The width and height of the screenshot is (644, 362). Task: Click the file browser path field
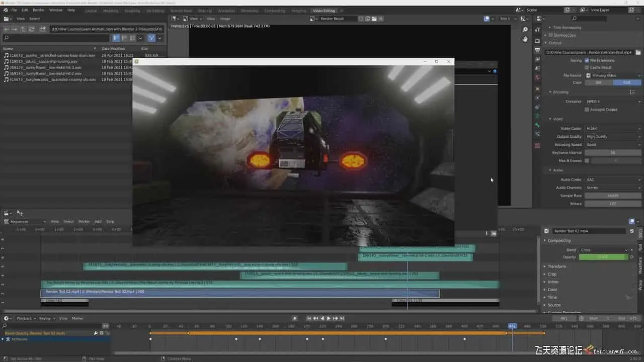click(x=106, y=29)
